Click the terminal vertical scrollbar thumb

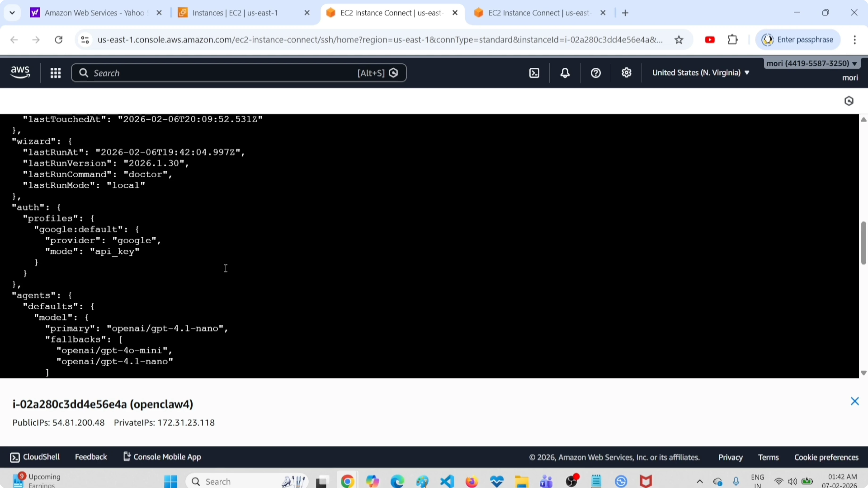coord(863,243)
